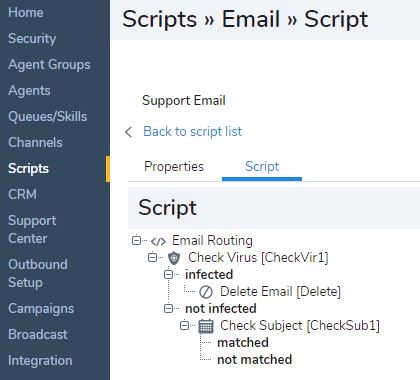This screenshot has height=380, width=420.
Task: Click Back to script list link
Action: 193,131
